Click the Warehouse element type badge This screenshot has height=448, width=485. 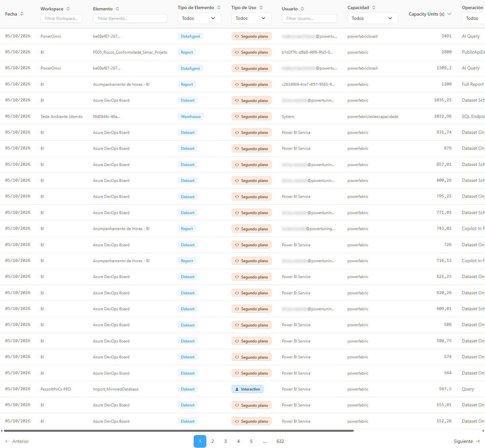(191, 117)
